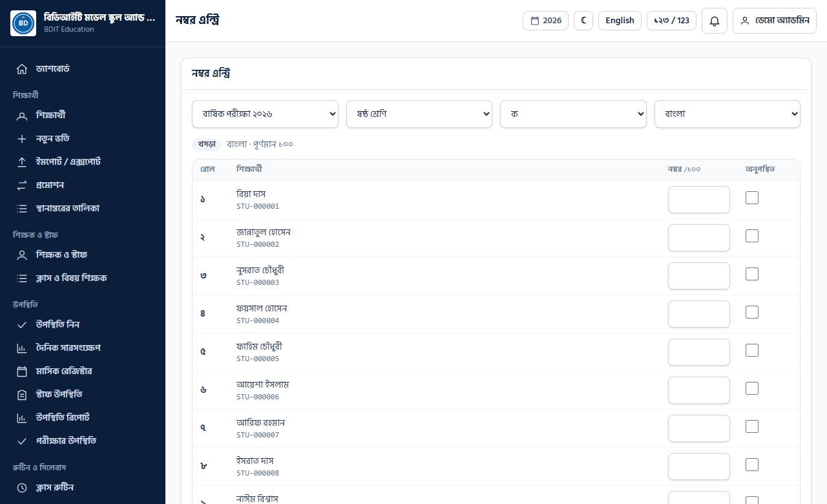The height and width of the screenshot is (504, 827).
Task: Open the মাসিক রেজিস্টার menu item
Action: click(83, 371)
